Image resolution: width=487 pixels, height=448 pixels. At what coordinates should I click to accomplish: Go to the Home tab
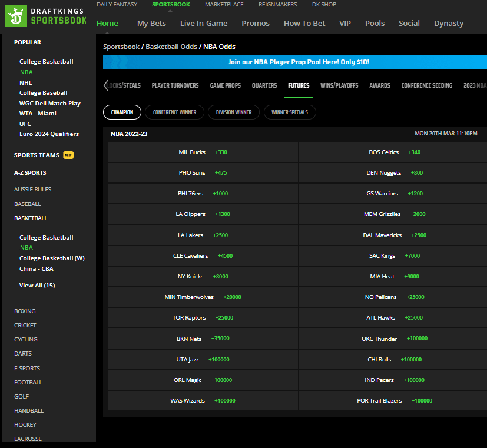click(107, 24)
